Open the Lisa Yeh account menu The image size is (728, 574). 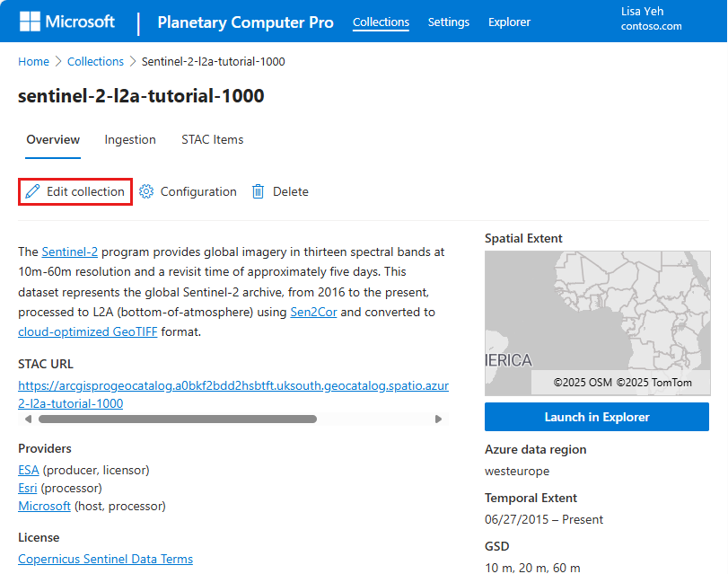tap(651, 19)
